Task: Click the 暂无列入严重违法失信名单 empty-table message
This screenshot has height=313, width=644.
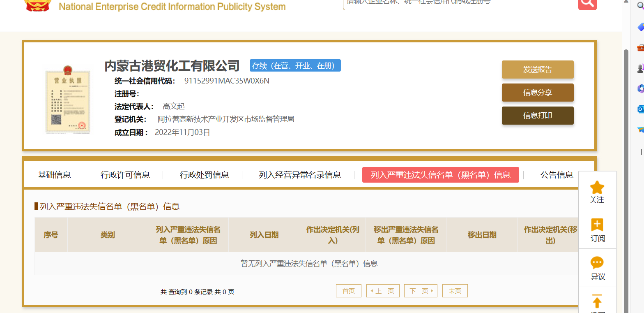Action: coord(309,264)
